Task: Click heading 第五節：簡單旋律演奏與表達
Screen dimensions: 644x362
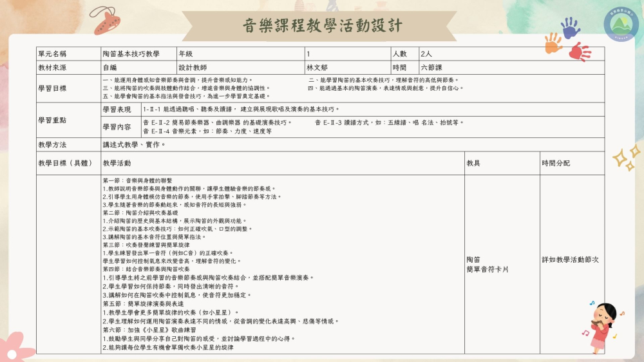Action: point(143,303)
